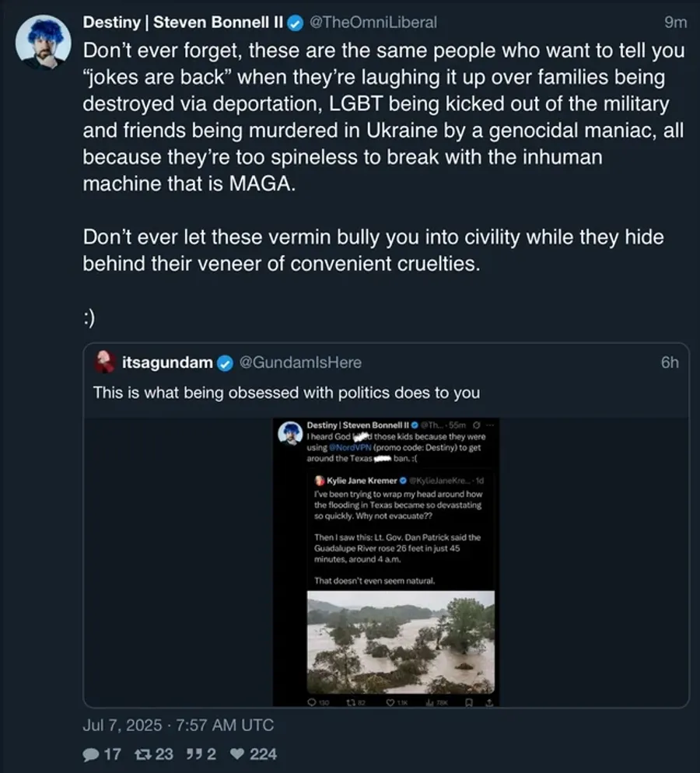Open @GundamIsHere's profile via the handle
The width and height of the screenshot is (700, 773).
tap(303, 362)
